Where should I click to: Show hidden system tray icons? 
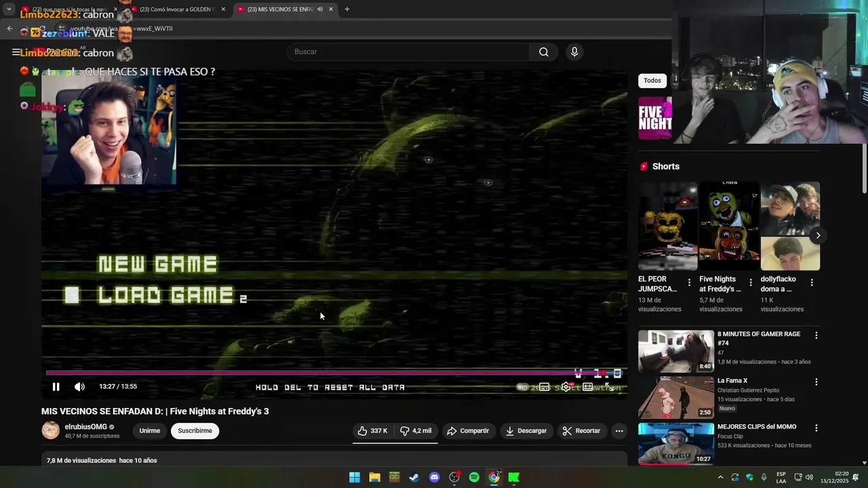pyautogui.click(x=720, y=477)
